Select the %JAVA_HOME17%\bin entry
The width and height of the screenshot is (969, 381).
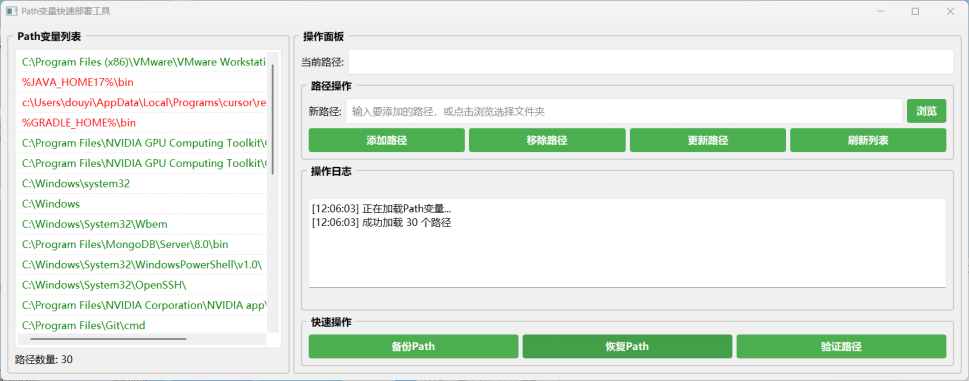(143, 82)
